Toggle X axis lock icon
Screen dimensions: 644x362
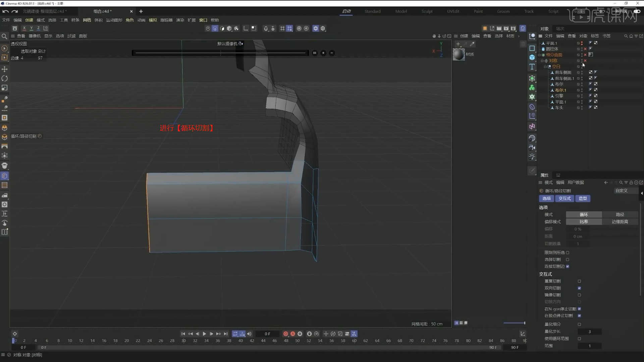click(24, 28)
